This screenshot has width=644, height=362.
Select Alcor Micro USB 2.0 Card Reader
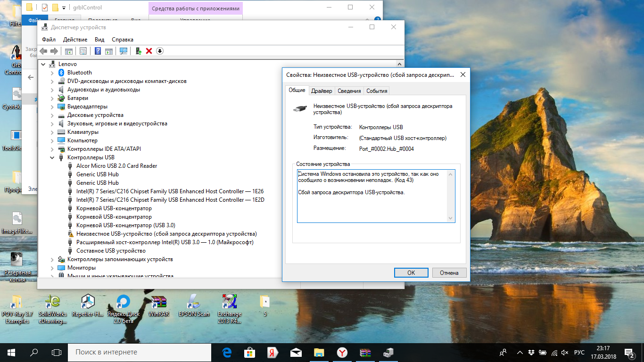116,166
